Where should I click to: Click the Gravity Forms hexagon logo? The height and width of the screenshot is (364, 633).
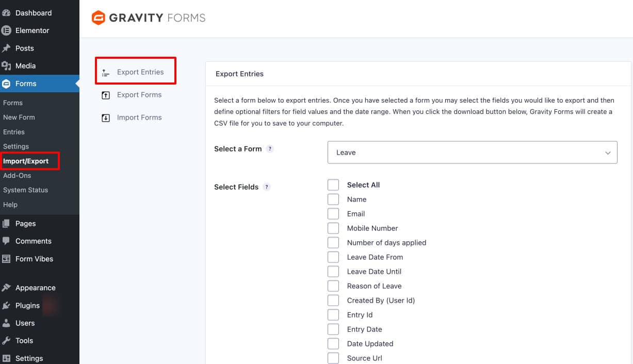(x=98, y=18)
